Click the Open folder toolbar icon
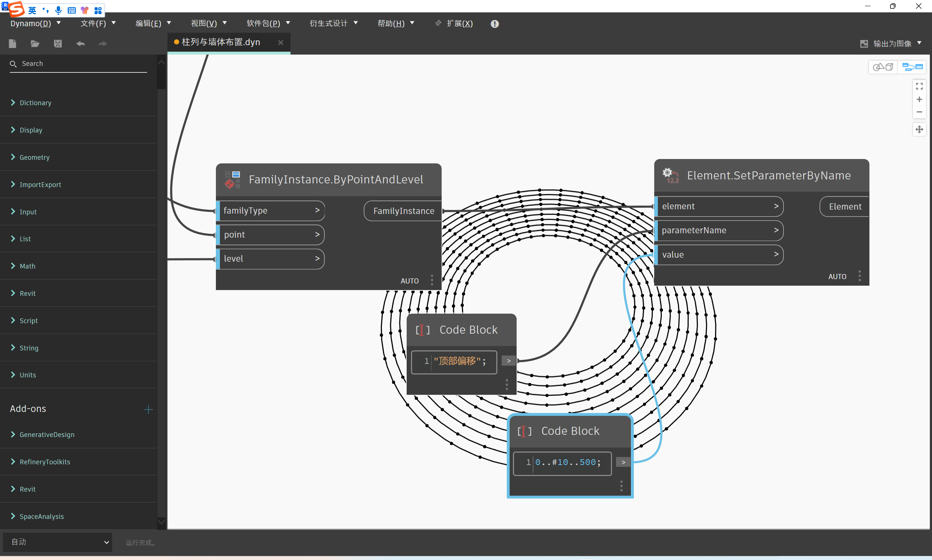 [x=35, y=44]
